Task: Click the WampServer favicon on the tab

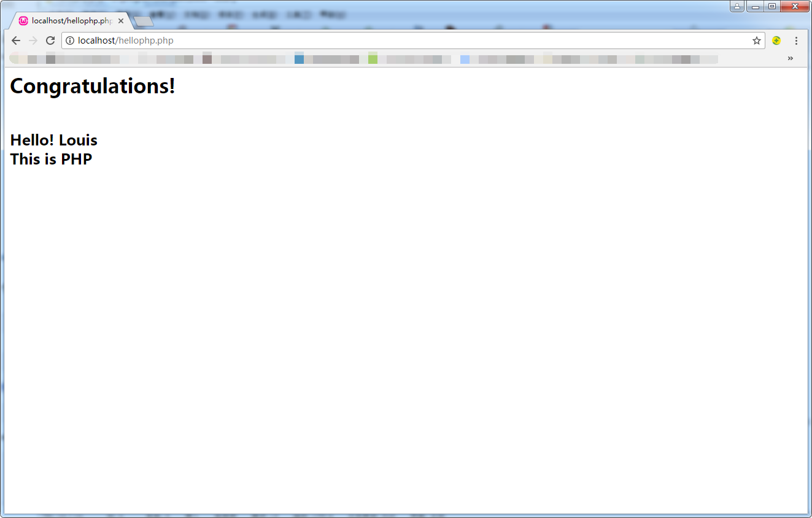Action: pyautogui.click(x=23, y=20)
